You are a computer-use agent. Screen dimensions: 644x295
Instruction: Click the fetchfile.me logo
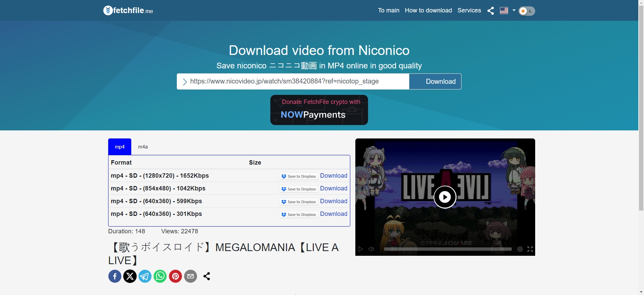[x=128, y=10]
